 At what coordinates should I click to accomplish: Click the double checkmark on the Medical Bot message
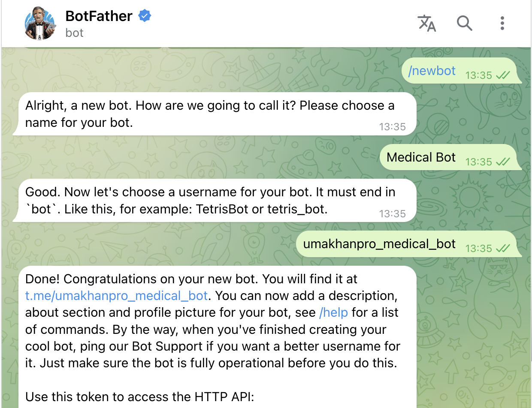pos(502,162)
